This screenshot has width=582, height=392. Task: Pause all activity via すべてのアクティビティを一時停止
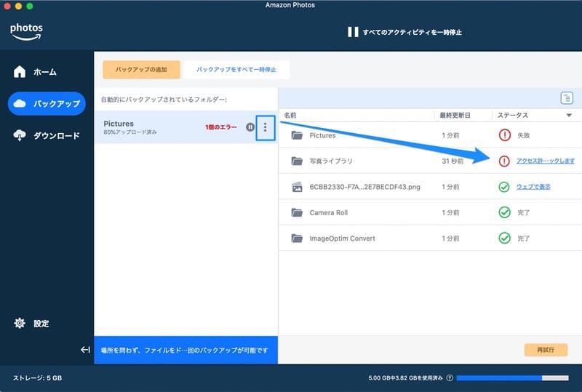(404, 32)
